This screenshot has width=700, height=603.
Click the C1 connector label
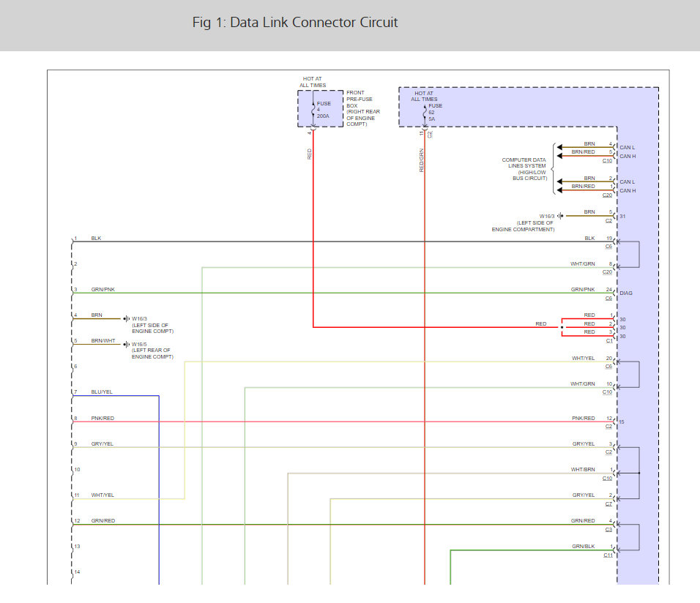[608, 341]
